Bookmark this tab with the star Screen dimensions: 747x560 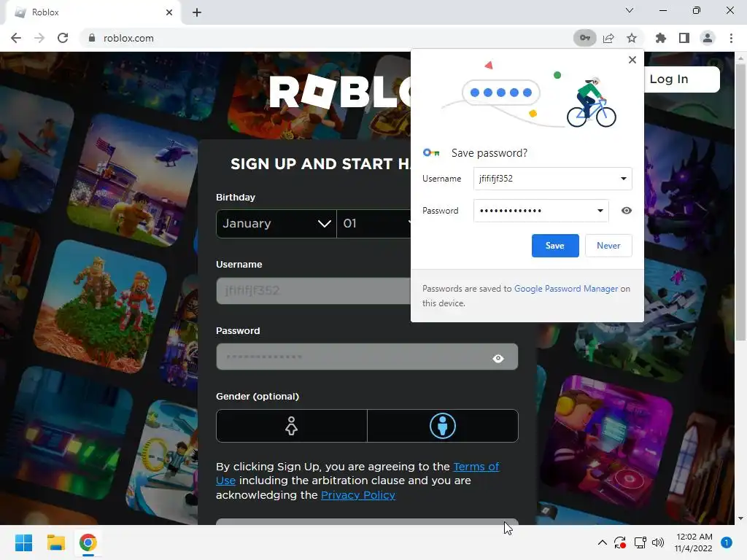click(632, 38)
